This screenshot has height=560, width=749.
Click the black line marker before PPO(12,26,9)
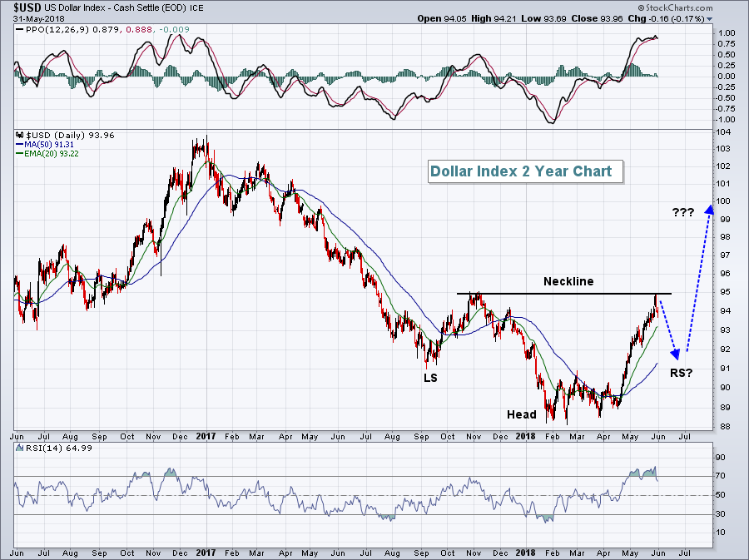point(19,30)
